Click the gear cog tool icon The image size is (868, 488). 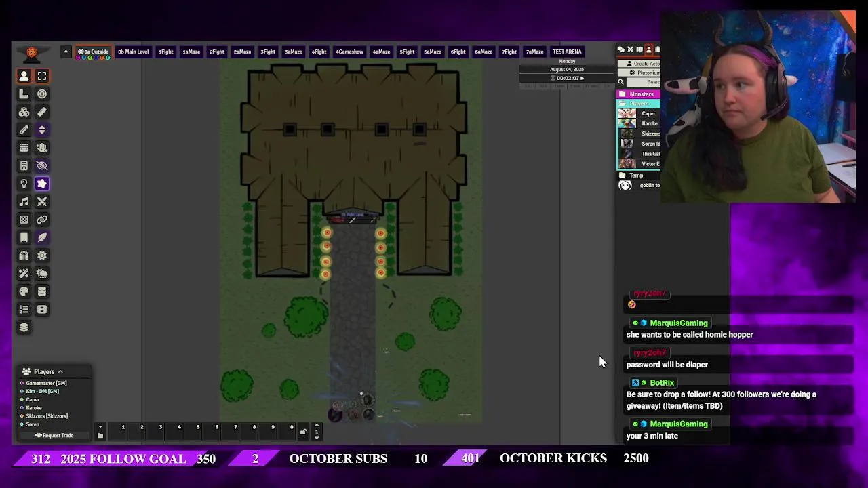[42, 256]
